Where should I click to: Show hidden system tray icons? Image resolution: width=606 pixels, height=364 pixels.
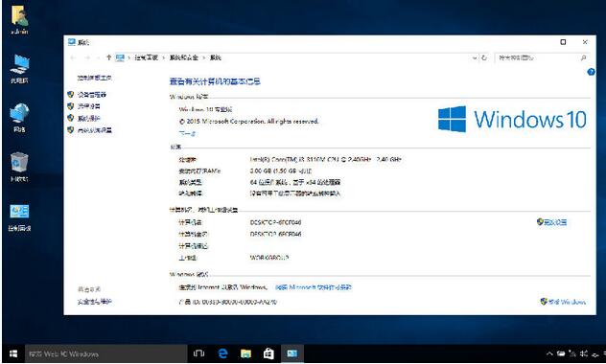coord(549,353)
